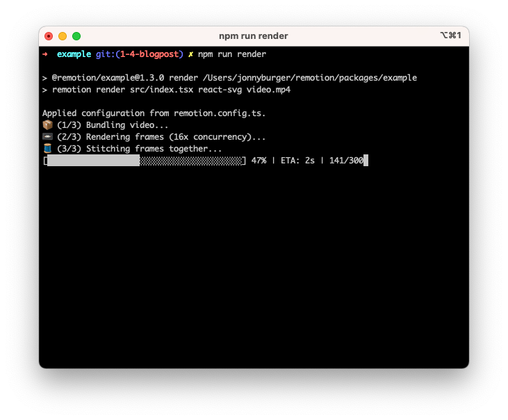The height and width of the screenshot is (420, 508).
Task: Close the terminal window with red button
Action: [49, 36]
